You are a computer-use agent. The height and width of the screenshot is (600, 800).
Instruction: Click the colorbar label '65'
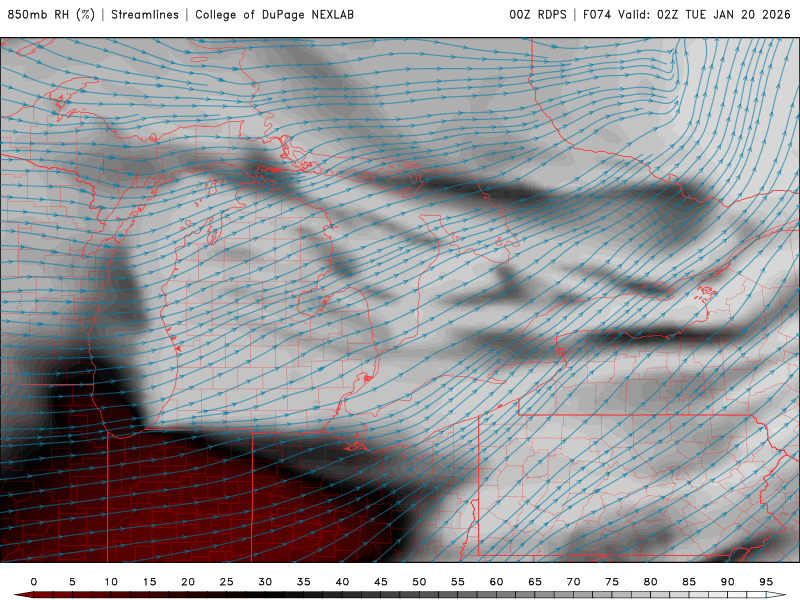point(535,582)
